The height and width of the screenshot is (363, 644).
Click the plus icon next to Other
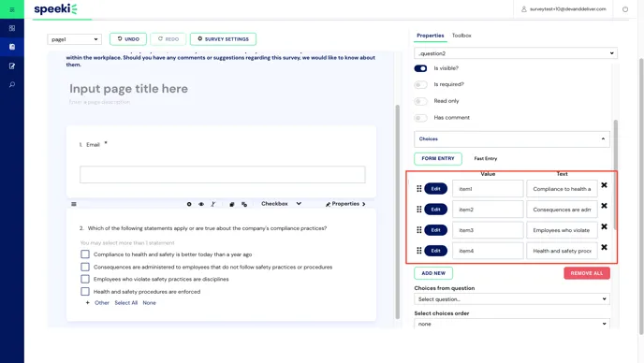(x=87, y=302)
